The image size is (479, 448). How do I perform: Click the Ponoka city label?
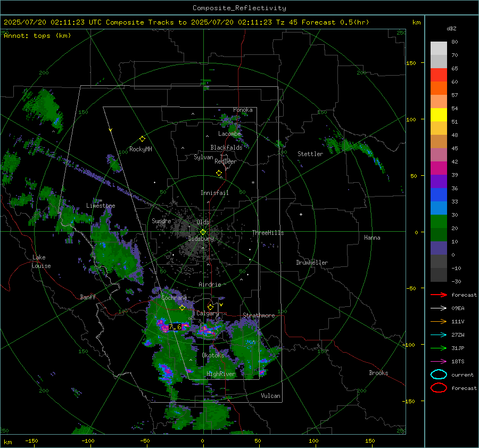[x=243, y=110]
